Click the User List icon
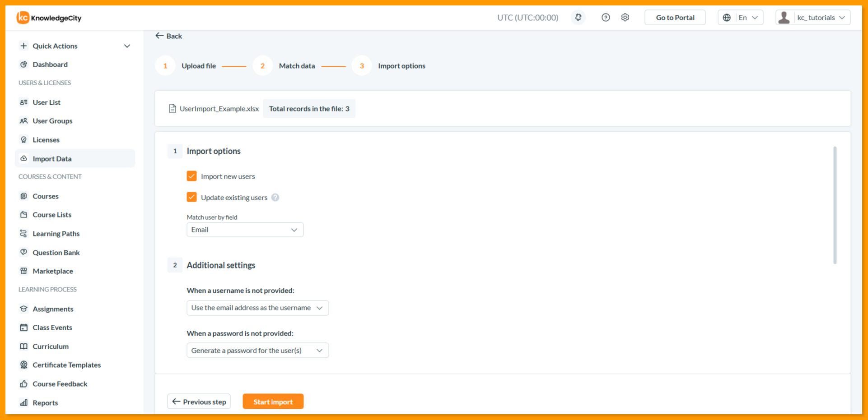Viewport: 868px width, 420px height. click(x=24, y=102)
